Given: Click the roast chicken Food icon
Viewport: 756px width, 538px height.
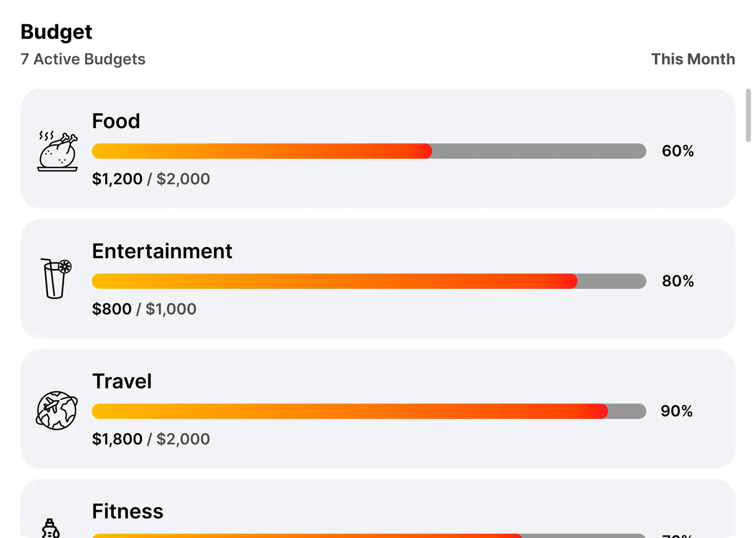Looking at the screenshot, I should [58, 151].
